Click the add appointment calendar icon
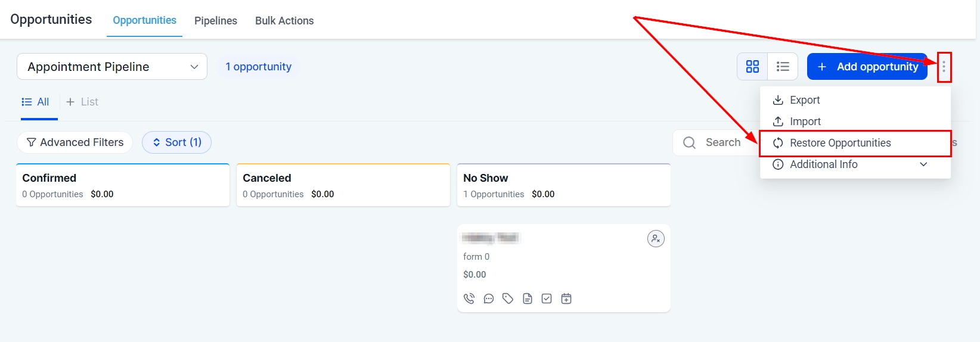Viewport: 980px width, 342px height. coord(566,299)
